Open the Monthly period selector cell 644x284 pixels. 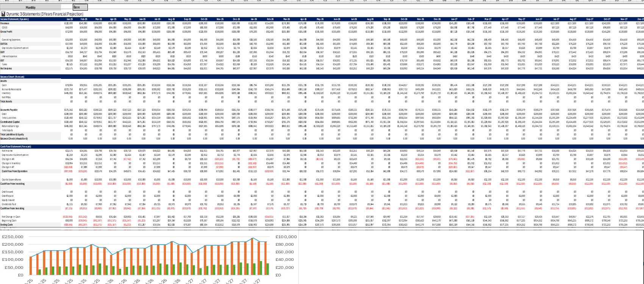tap(31, 7)
